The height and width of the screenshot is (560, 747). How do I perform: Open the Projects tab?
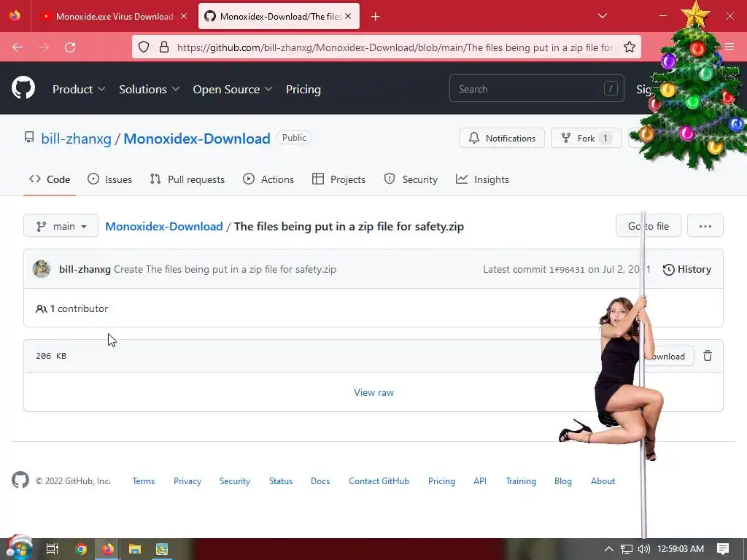click(338, 179)
